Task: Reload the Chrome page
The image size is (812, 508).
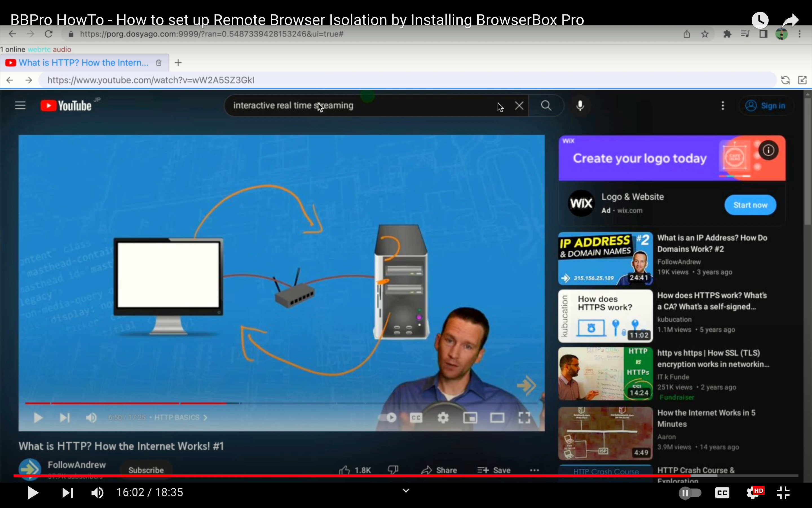Action: pos(49,34)
